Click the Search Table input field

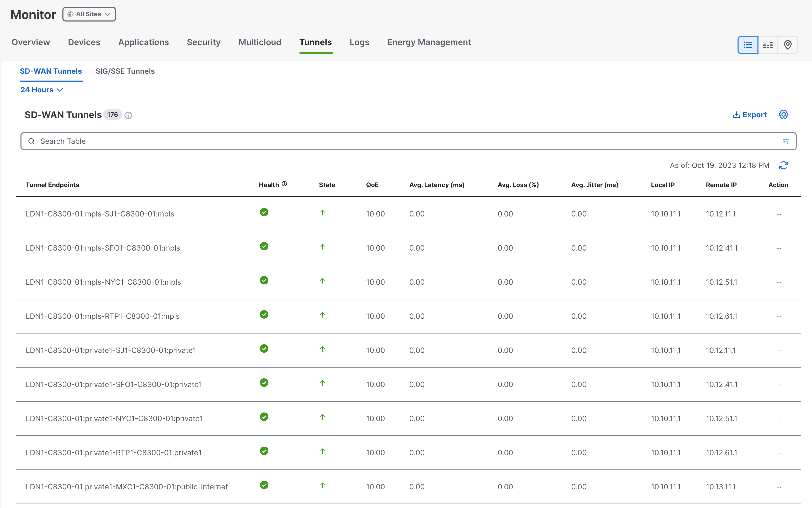click(408, 141)
